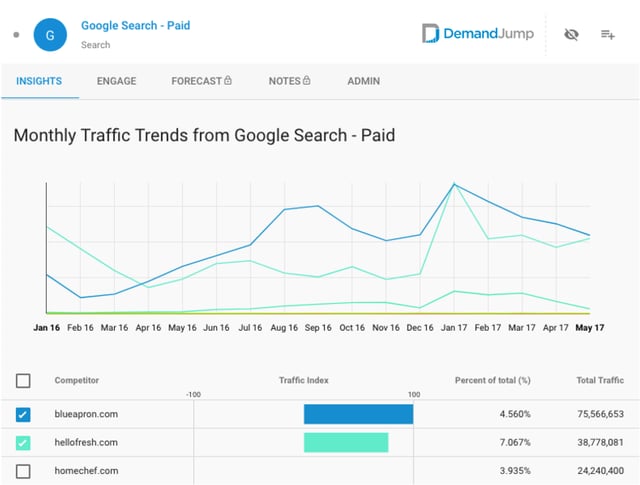Screen dimensions: 640x485
Task: Click the Jan 17 axis label
Action: (454, 327)
